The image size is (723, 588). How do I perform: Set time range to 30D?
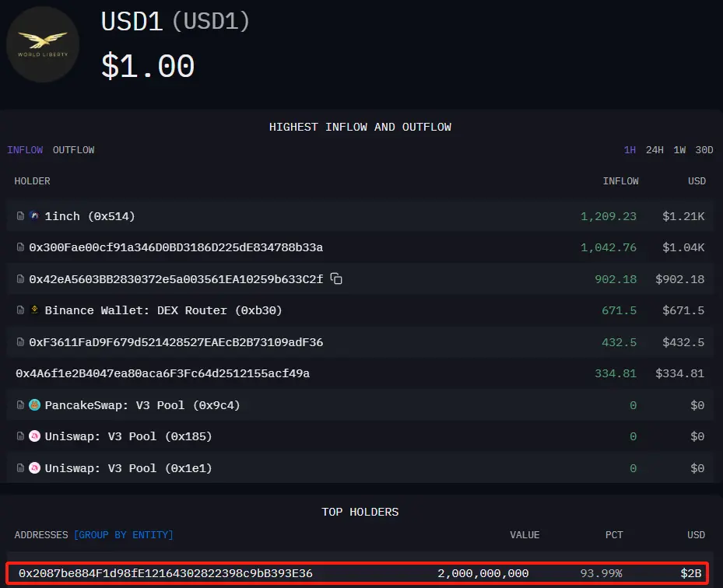click(704, 150)
